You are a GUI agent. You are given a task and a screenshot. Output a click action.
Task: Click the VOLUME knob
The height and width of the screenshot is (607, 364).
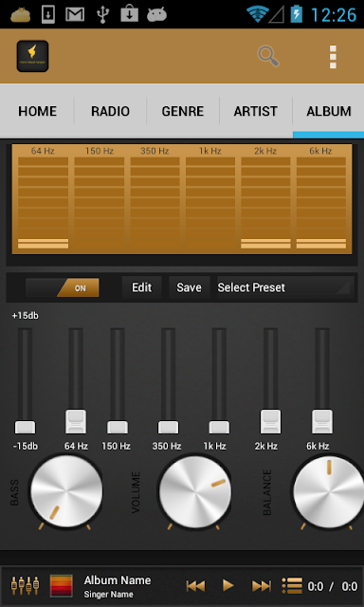coord(195,492)
